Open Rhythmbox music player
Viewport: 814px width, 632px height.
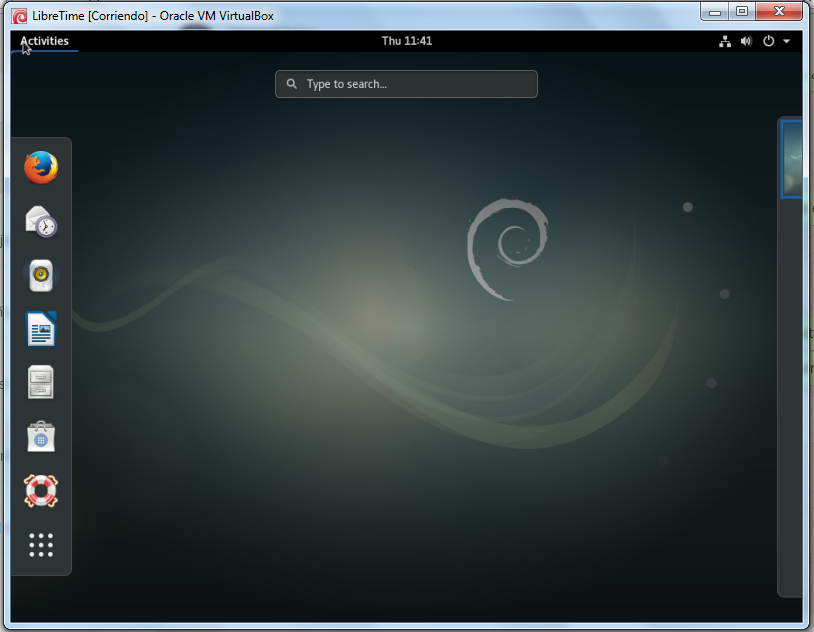point(41,275)
